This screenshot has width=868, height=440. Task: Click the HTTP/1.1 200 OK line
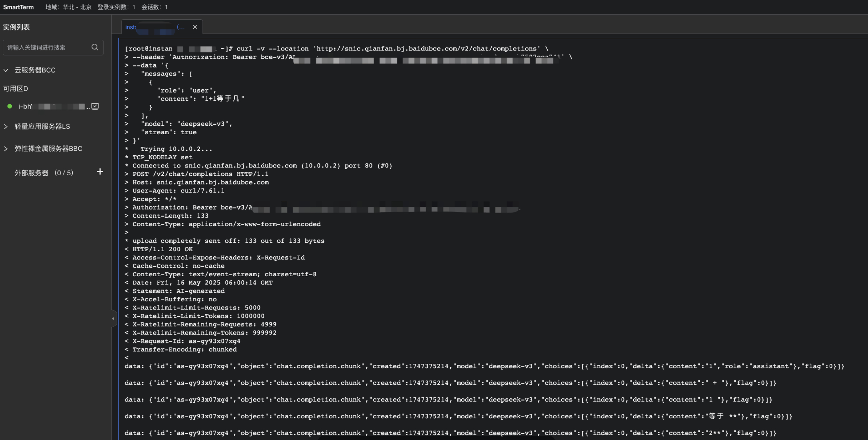point(158,249)
